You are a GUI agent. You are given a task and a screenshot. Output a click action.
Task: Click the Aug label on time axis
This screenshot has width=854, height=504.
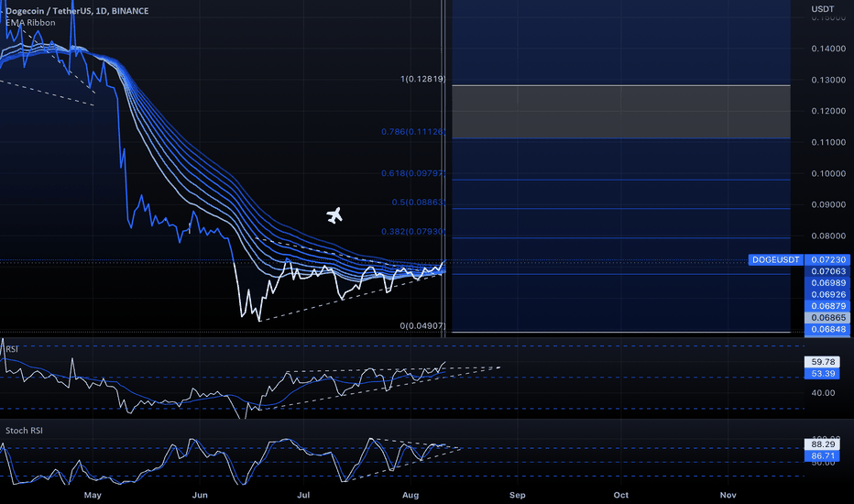pyautogui.click(x=411, y=495)
